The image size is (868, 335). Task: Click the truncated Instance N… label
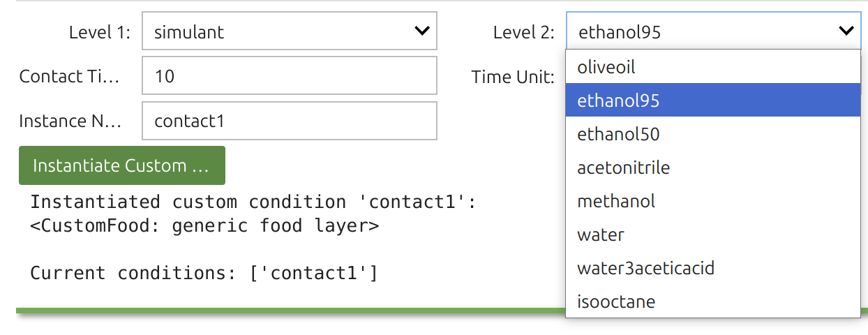(70, 121)
